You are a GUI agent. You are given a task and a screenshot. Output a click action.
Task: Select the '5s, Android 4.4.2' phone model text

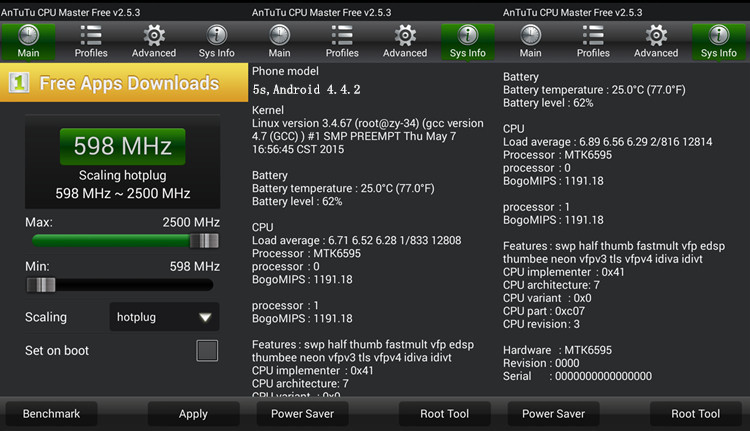click(307, 89)
